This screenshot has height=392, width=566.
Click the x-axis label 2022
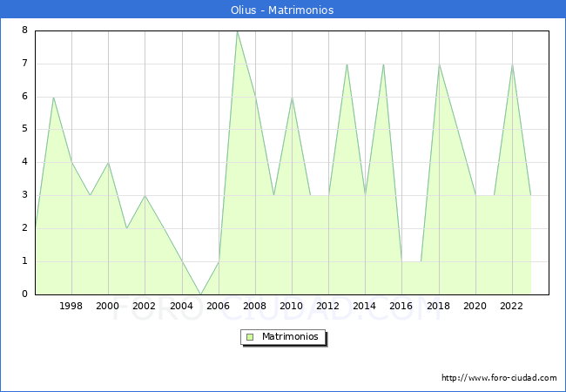(x=511, y=306)
